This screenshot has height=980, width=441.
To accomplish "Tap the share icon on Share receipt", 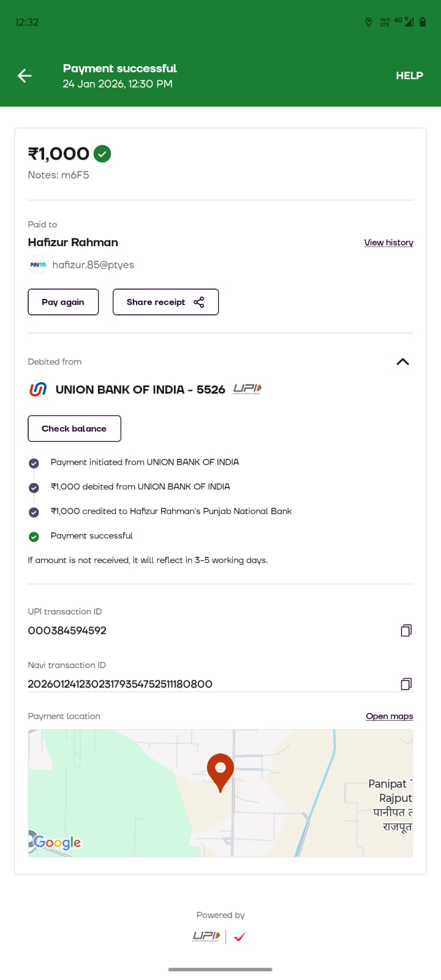I will (x=199, y=302).
